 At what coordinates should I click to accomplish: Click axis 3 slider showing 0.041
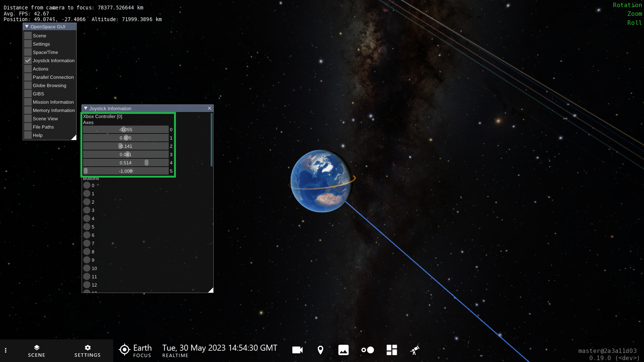tap(126, 154)
